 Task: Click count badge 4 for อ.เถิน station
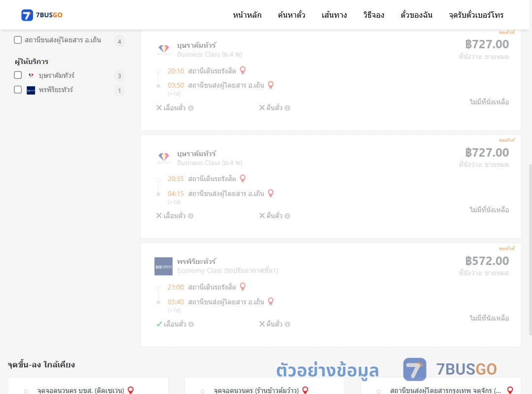click(x=119, y=41)
